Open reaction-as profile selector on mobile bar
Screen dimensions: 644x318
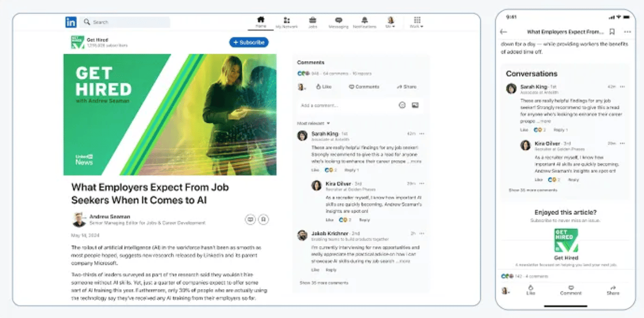pyautogui.click(x=505, y=291)
